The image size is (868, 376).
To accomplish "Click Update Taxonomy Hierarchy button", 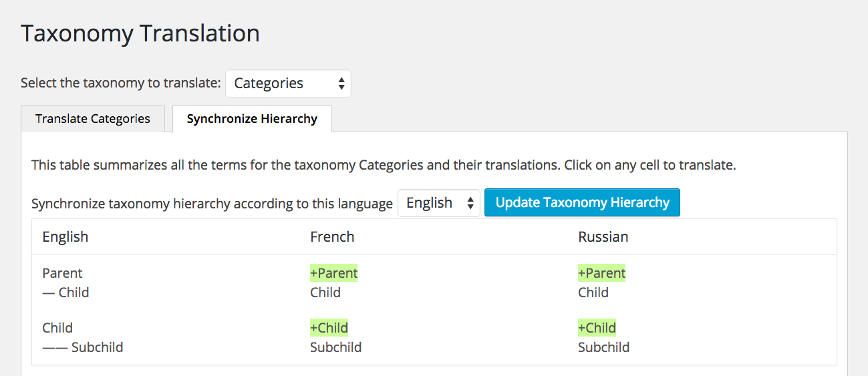I will coord(582,203).
